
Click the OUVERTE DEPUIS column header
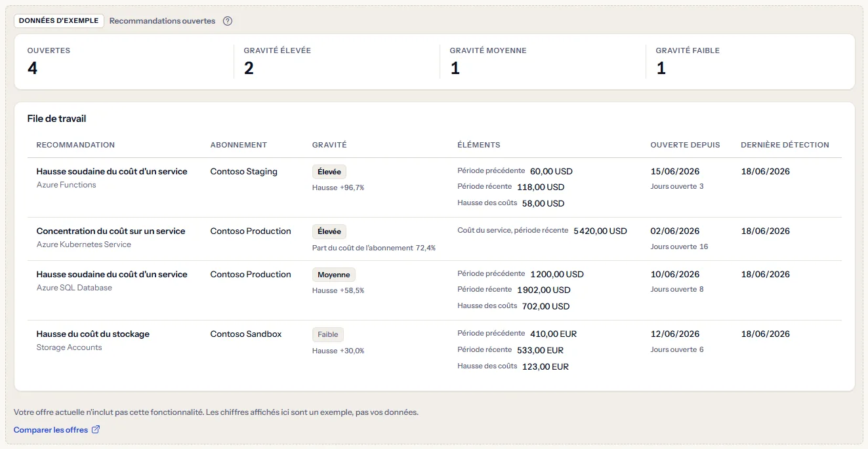(685, 145)
